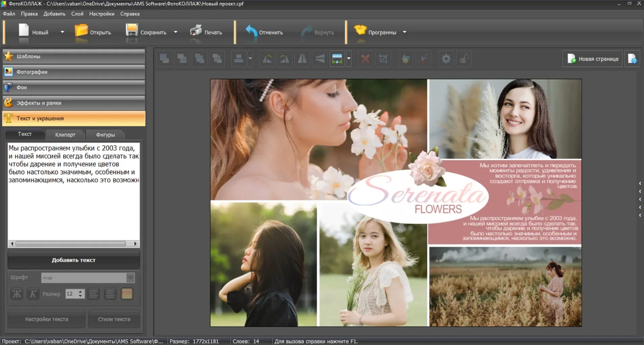Click the flip horizontal mirror icon
This screenshot has width=644, height=345.
(x=302, y=59)
